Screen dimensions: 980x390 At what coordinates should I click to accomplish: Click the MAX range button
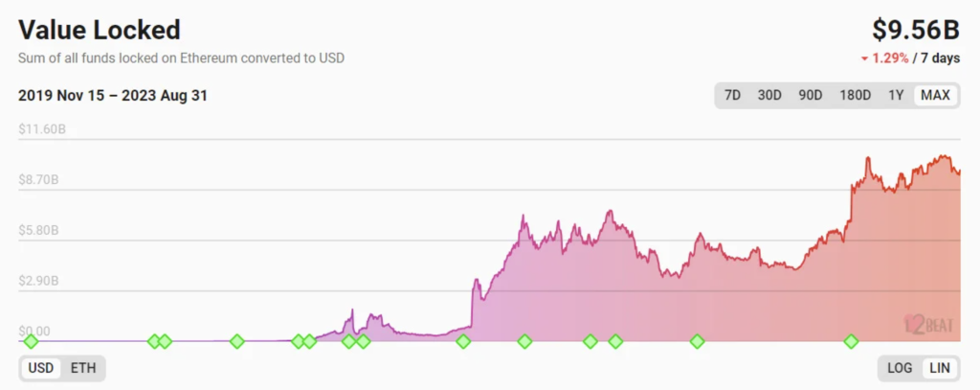(936, 95)
